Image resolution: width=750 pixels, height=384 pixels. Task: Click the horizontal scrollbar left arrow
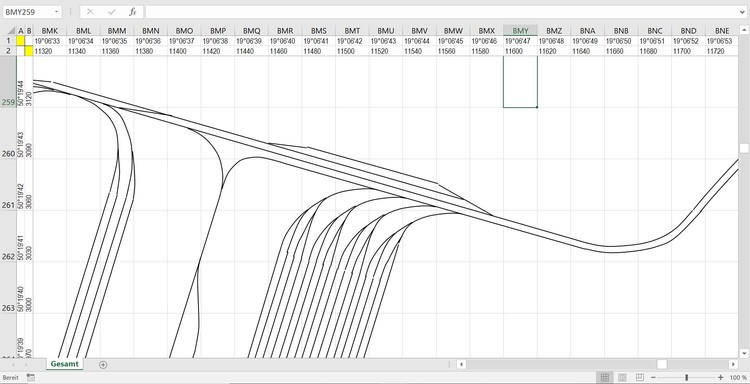pyautogui.click(x=461, y=364)
